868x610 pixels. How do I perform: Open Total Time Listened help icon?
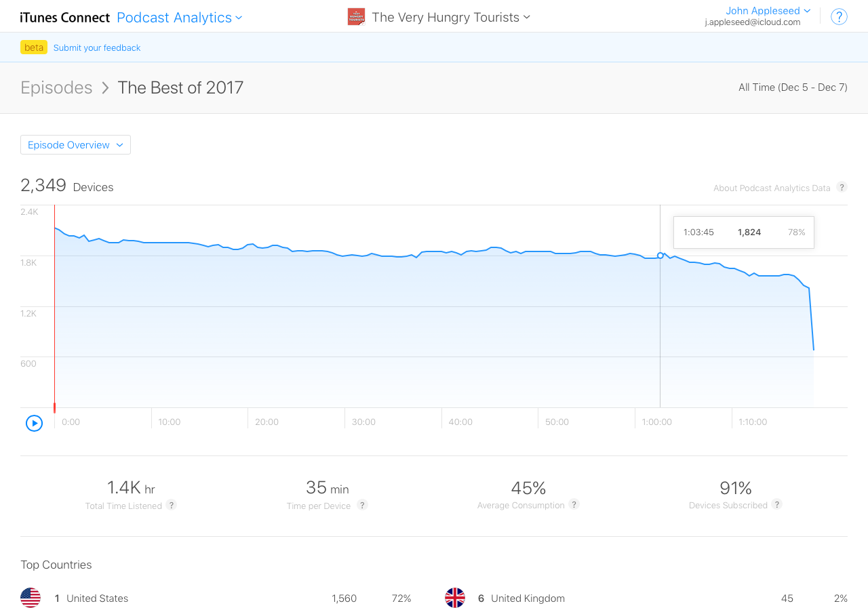172,505
